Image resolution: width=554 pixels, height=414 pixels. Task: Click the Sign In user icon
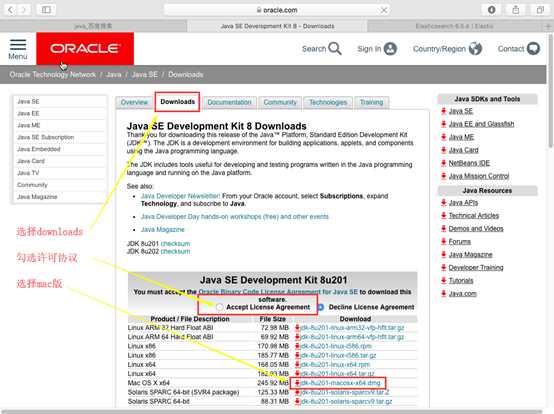[x=390, y=49]
